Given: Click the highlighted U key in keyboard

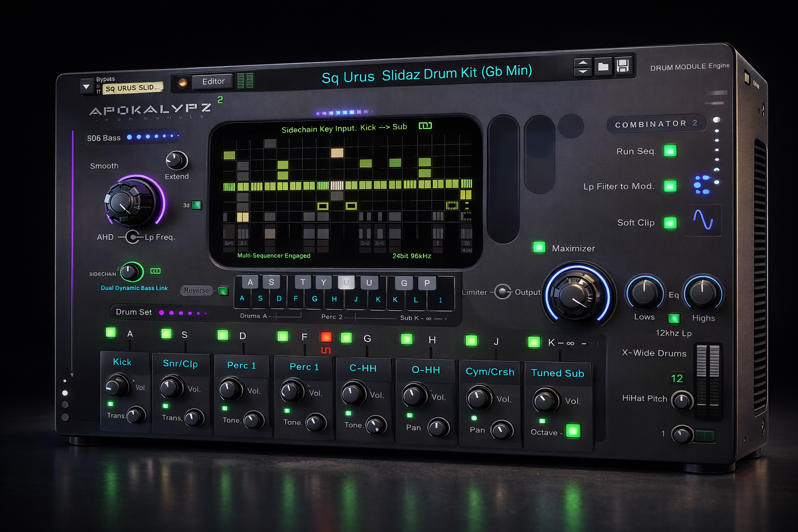Looking at the screenshot, I should [x=346, y=283].
